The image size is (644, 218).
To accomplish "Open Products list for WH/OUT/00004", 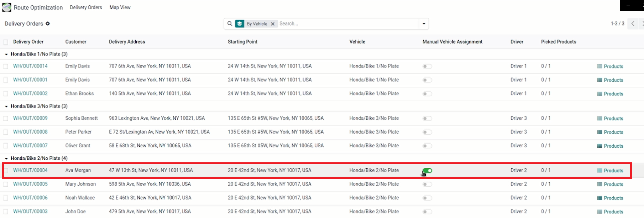I will tap(610, 171).
